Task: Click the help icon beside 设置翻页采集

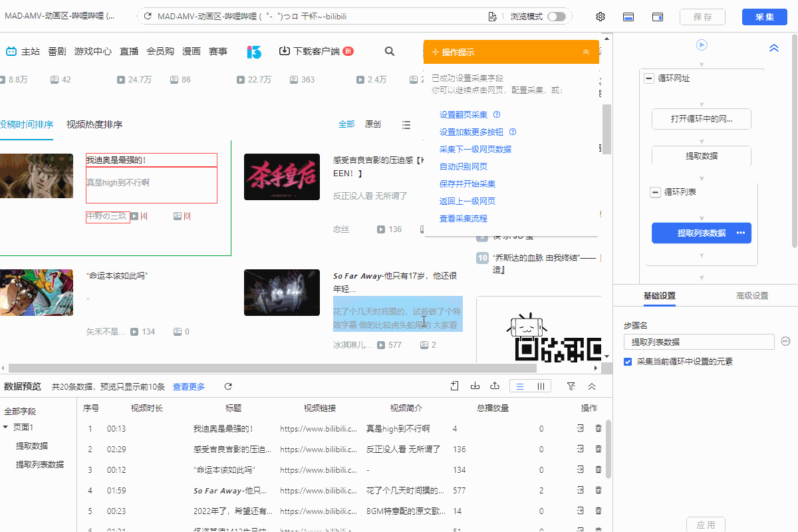Action: (497, 114)
